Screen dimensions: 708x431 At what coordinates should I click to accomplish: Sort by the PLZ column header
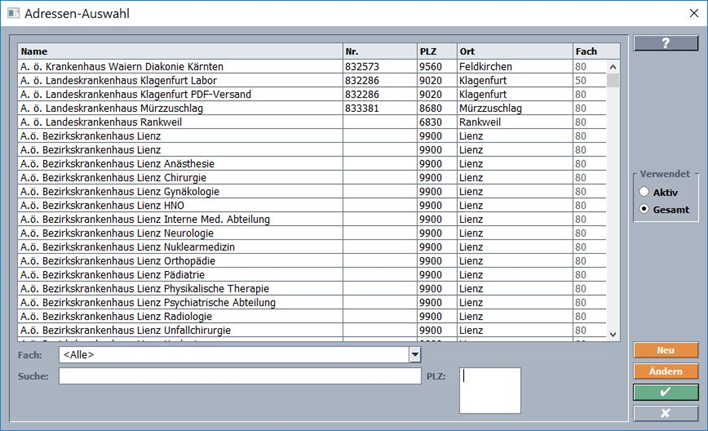click(437, 51)
